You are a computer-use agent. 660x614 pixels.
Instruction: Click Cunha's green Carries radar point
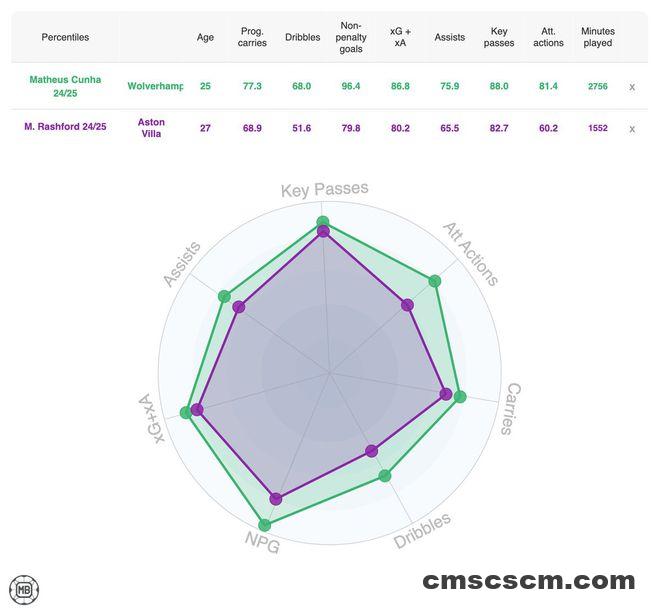(x=460, y=397)
